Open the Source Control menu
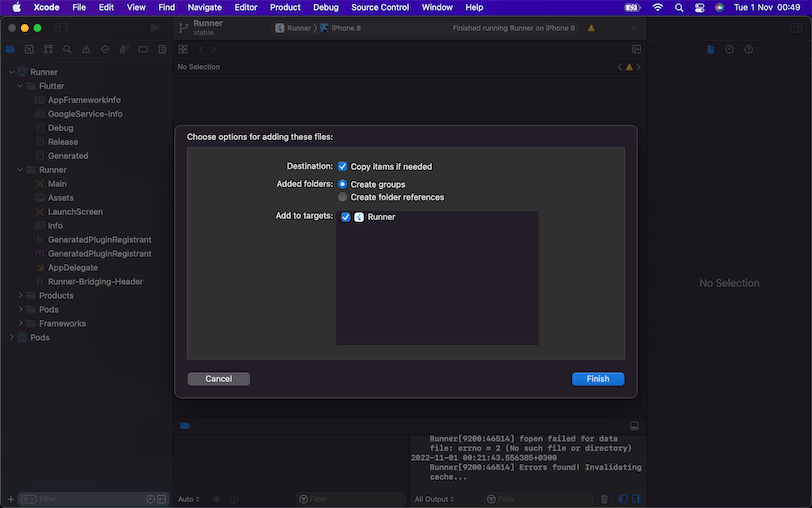 point(380,7)
